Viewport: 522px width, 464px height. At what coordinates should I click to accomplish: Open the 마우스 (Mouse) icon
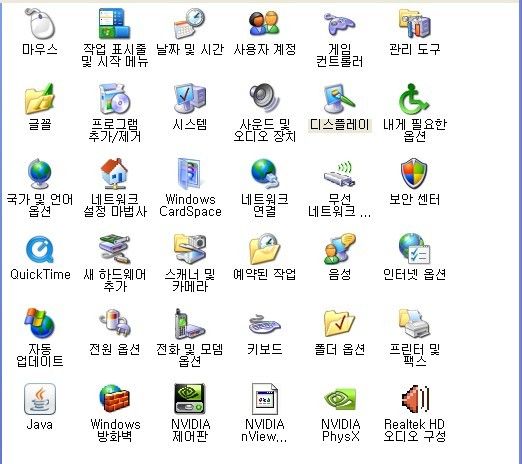point(40,24)
